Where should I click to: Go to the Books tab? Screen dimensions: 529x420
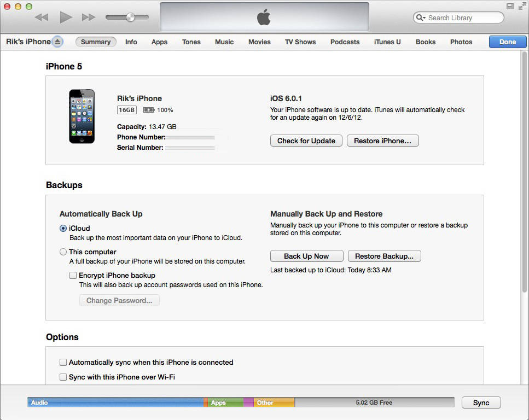click(426, 42)
